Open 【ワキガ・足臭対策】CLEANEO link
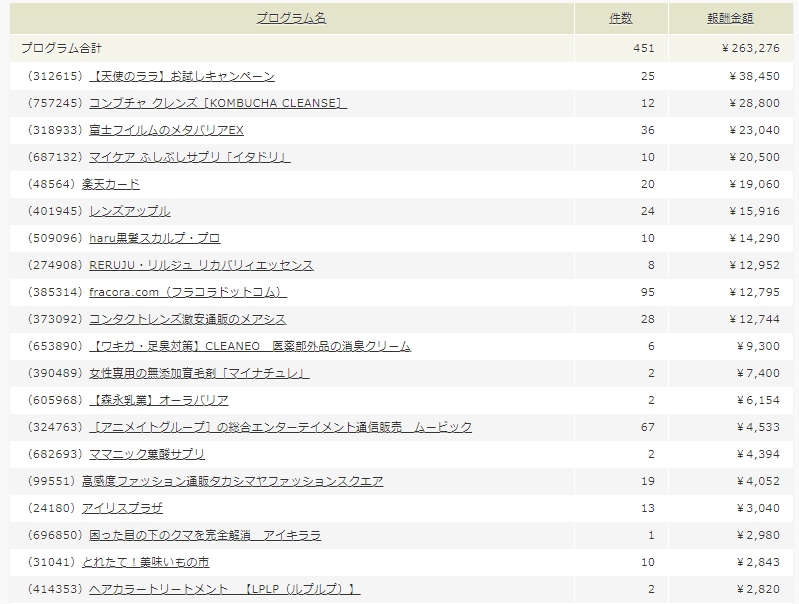The height and width of the screenshot is (604, 799). point(250,347)
